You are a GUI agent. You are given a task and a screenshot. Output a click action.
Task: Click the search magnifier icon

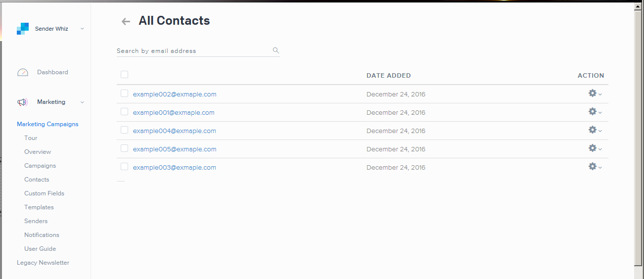tap(276, 50)
